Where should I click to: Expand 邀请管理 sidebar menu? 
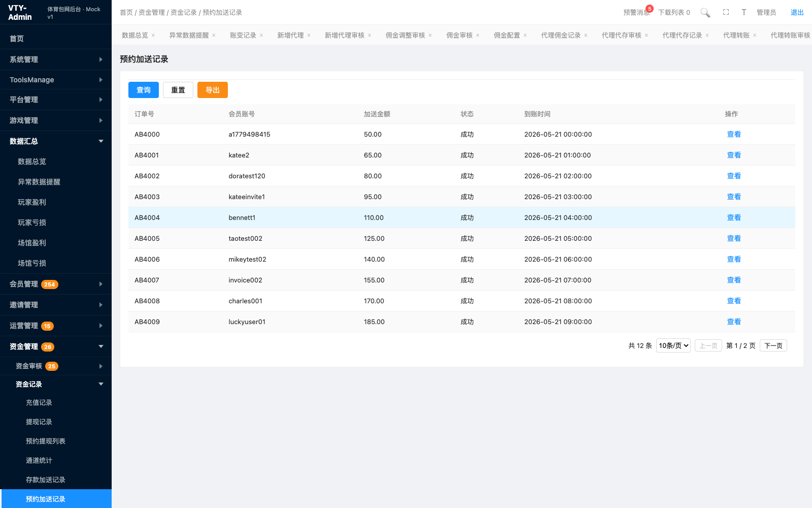click(x=56, y=305)
